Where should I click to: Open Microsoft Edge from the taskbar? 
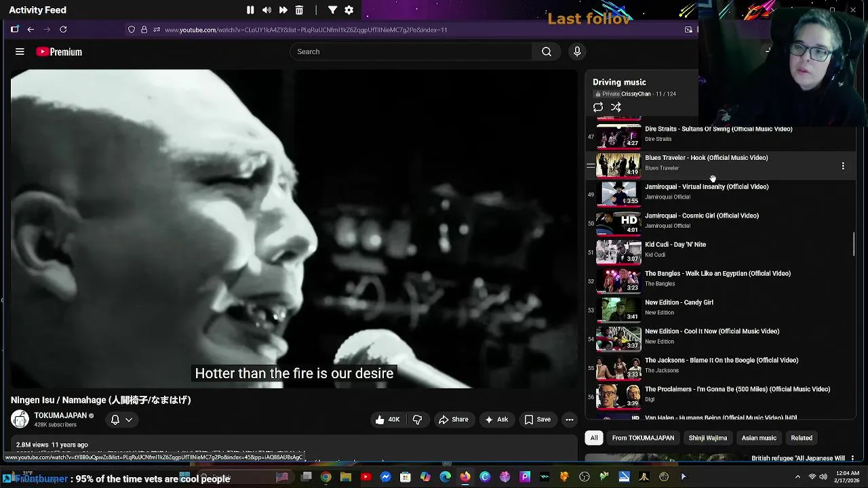[x=445, y=477]
